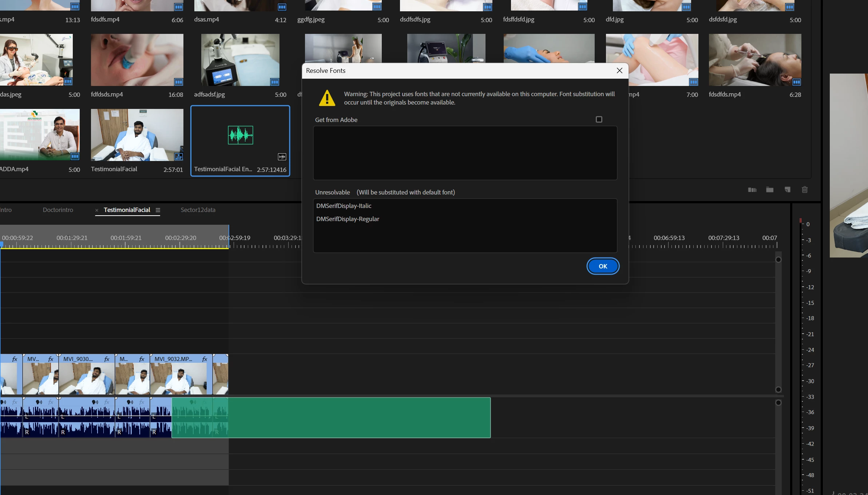This screenshot has width=868, height=495.
Task: Switch to the Sector12data sequence tab
Action: [198, 210]
